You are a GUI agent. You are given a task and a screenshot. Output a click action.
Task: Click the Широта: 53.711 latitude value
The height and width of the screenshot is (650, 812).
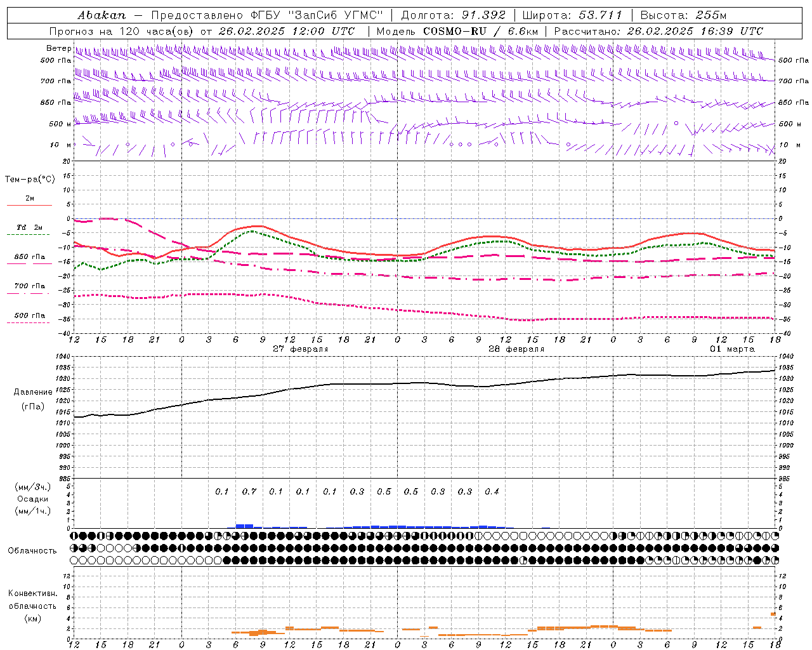click(x=573, y=15)
